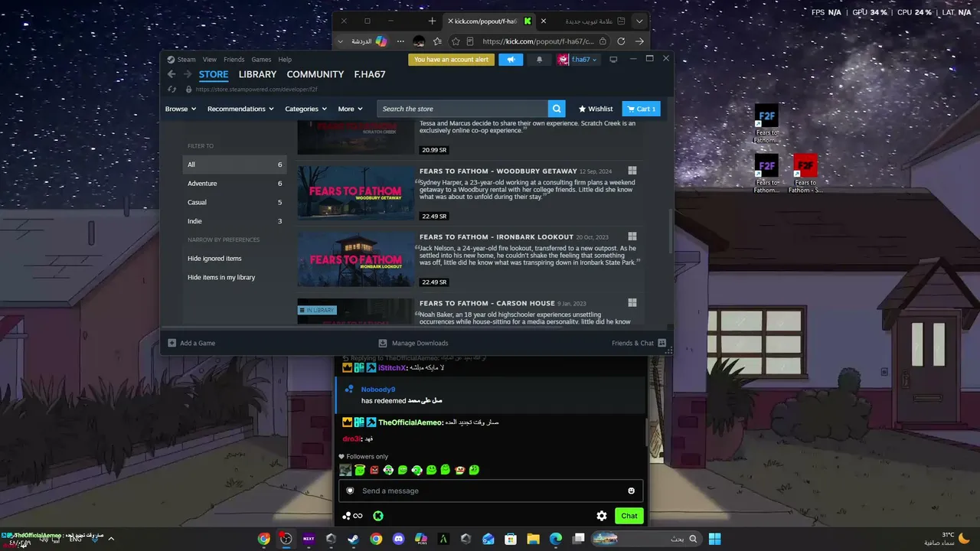Switch to the COMMUNITY tab
This screenshot has height=551, width=980.
click(x=315, y=74)
